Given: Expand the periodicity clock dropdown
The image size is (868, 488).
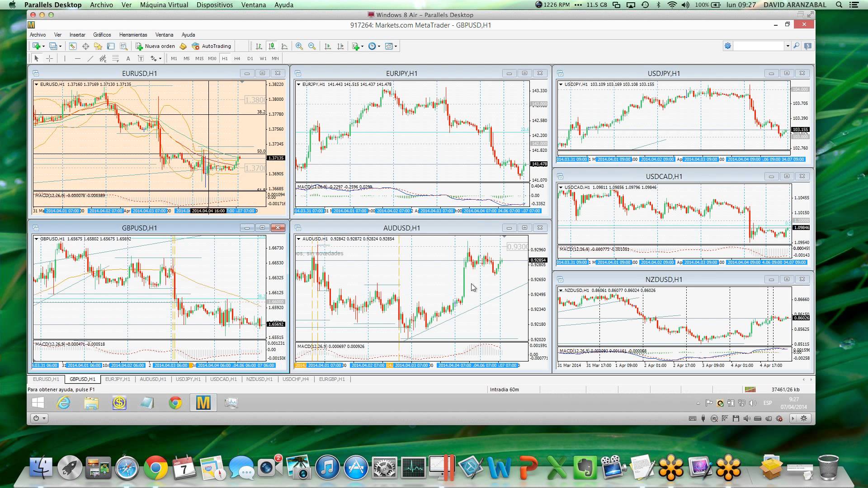Looking at the screenshot, I should pyautogui.click(x=379, y=46).
